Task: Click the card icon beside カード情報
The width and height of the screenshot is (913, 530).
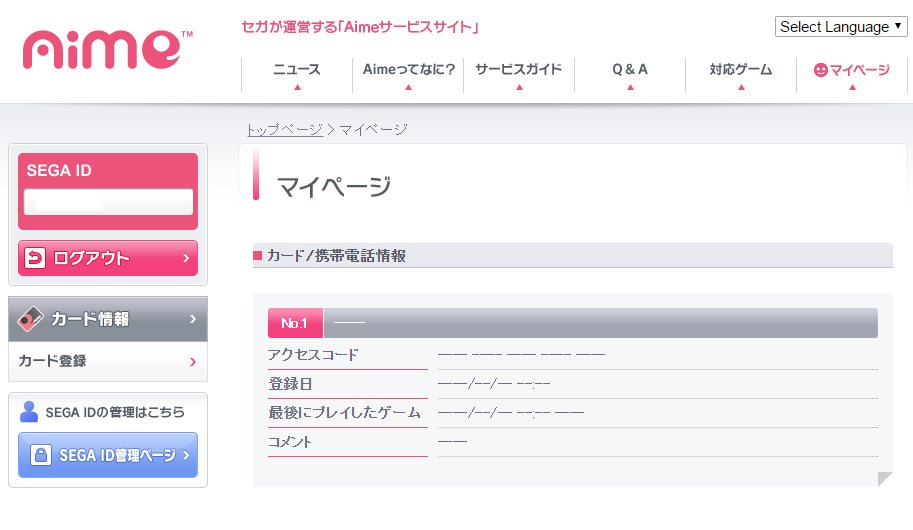Action: pyautogui.click(x=30, y=319)
